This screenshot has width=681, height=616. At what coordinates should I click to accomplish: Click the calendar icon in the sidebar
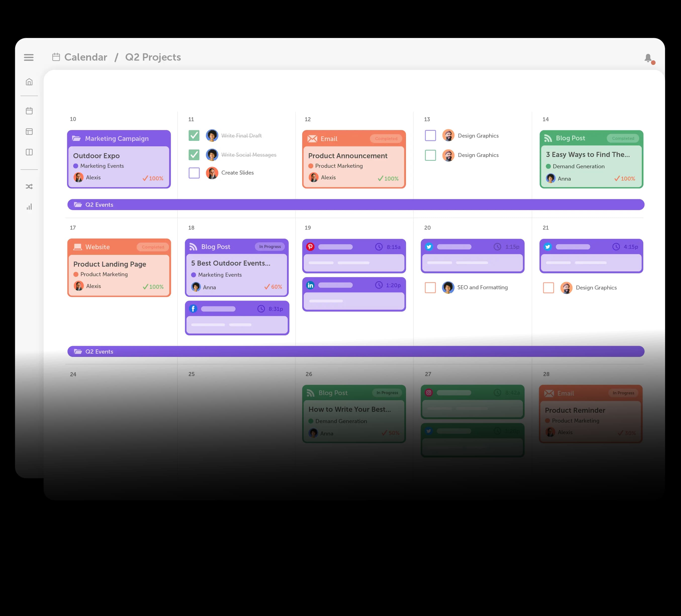pos(30,111)
